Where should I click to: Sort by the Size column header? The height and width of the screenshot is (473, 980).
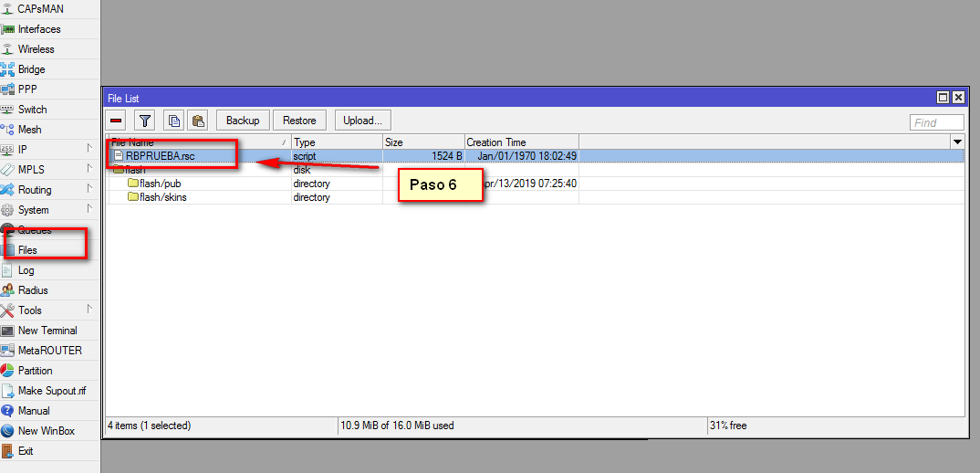[x=422, y=142]
